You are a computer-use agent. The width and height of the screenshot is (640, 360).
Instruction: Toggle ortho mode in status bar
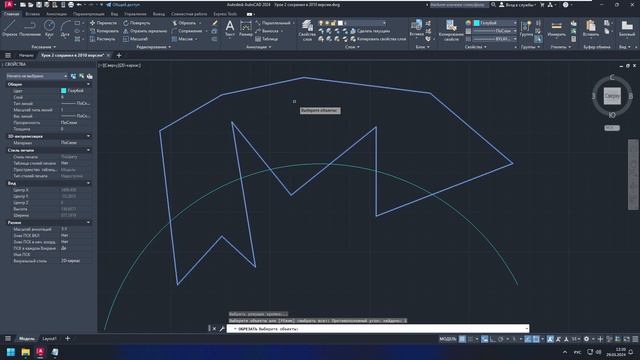point(493,339)
